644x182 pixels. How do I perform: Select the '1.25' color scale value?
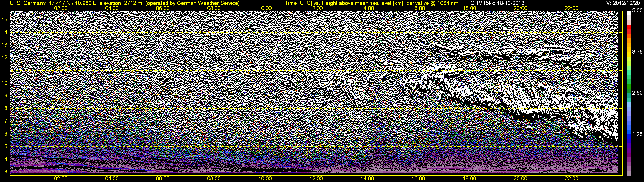pos(637,134)
